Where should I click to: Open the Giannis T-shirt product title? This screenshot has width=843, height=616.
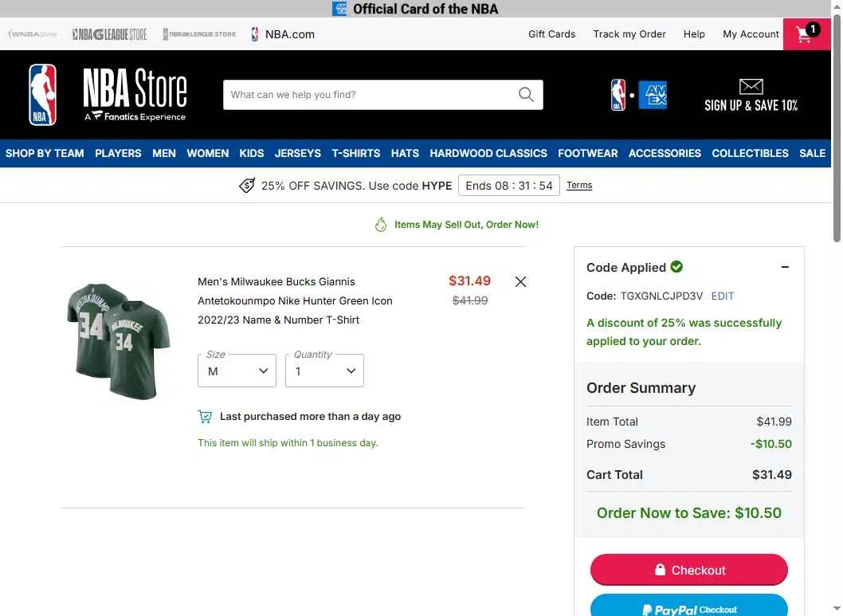click(x=295, y=300)
